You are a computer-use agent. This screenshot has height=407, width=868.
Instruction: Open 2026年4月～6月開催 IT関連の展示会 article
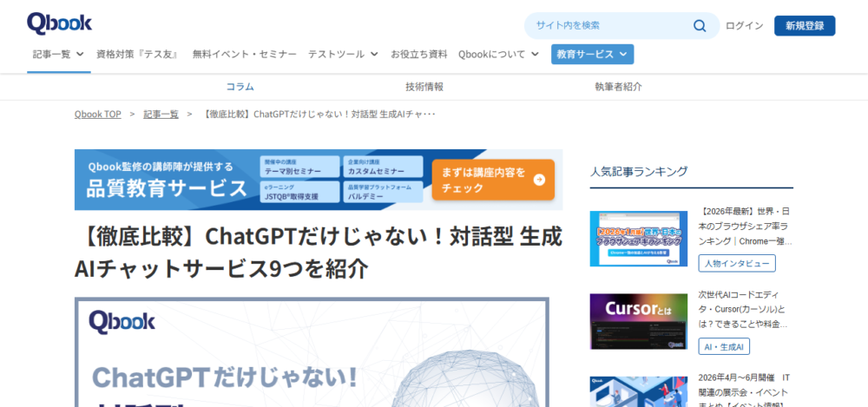coord(744,391)
